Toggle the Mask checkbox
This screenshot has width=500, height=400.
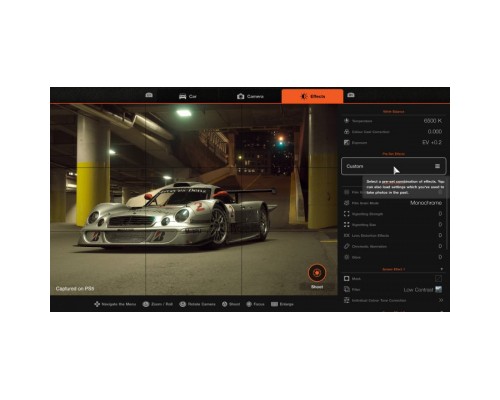point(439,278)
